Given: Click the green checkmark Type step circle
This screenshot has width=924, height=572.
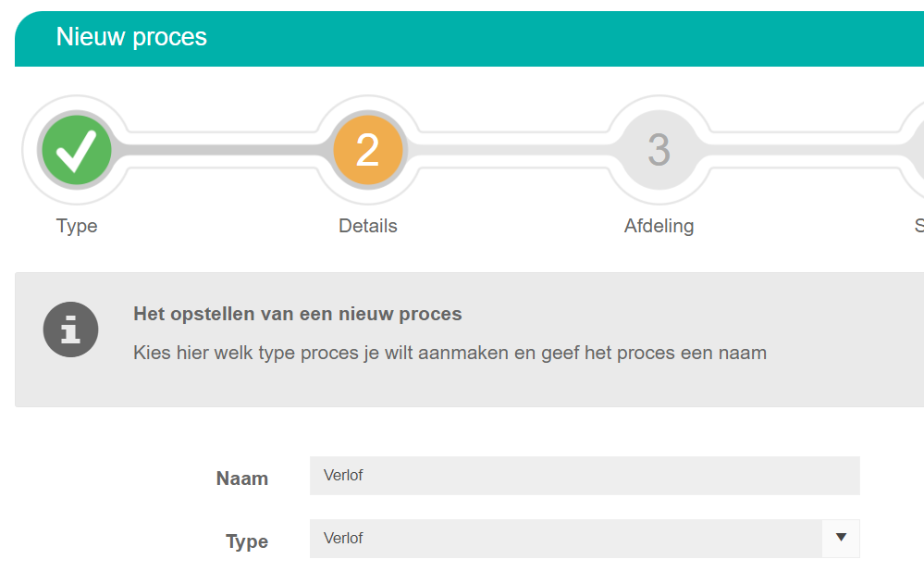Looking at the screenshot, I should click(77, 150).
